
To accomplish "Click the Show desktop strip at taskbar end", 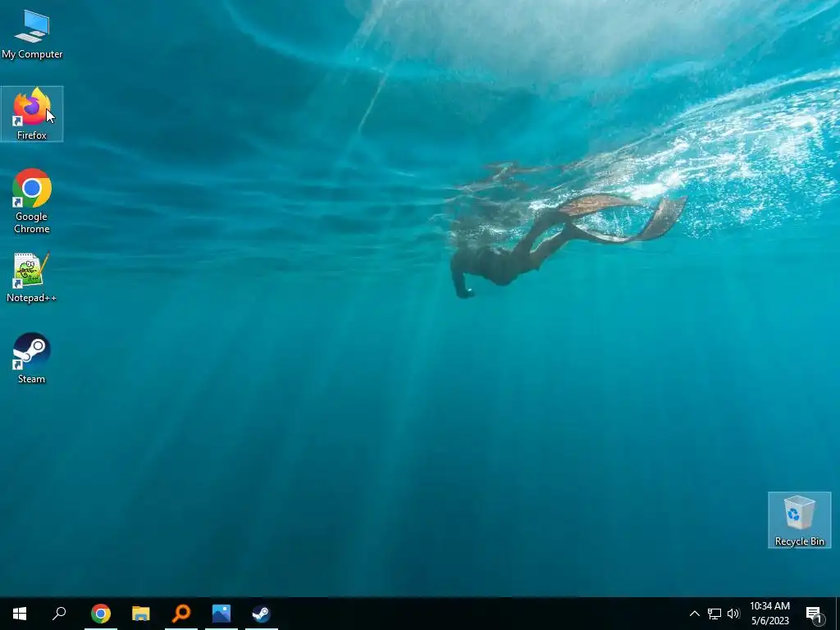I will [838, 614].
